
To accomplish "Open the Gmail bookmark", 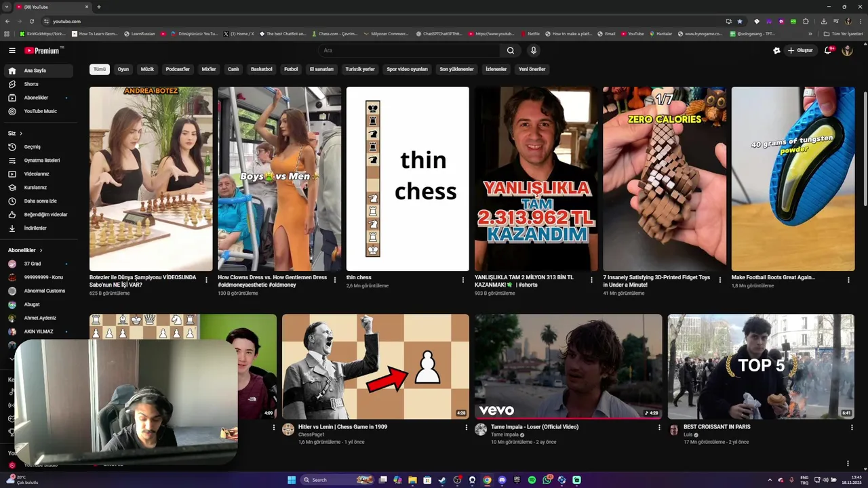I will [606, 33].
